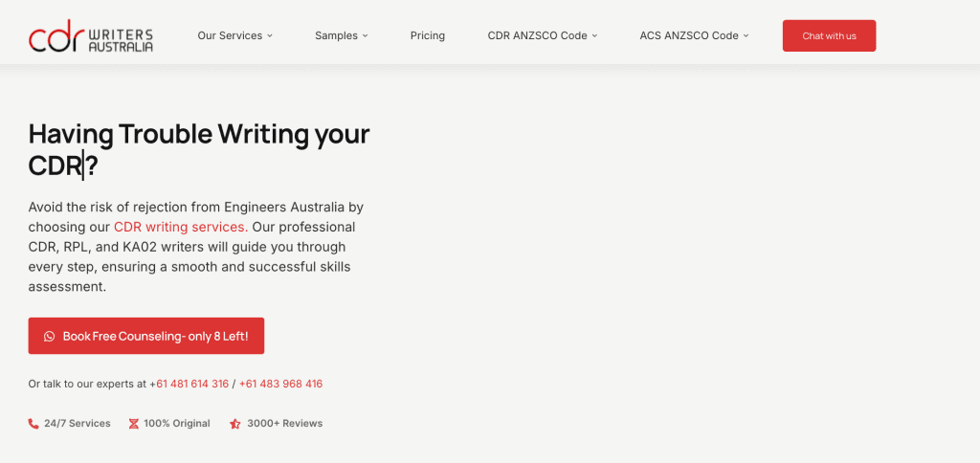The image size is (980, 463).
Task: Click the CDR Writers Australia logo
Action: tap(91, 35)
